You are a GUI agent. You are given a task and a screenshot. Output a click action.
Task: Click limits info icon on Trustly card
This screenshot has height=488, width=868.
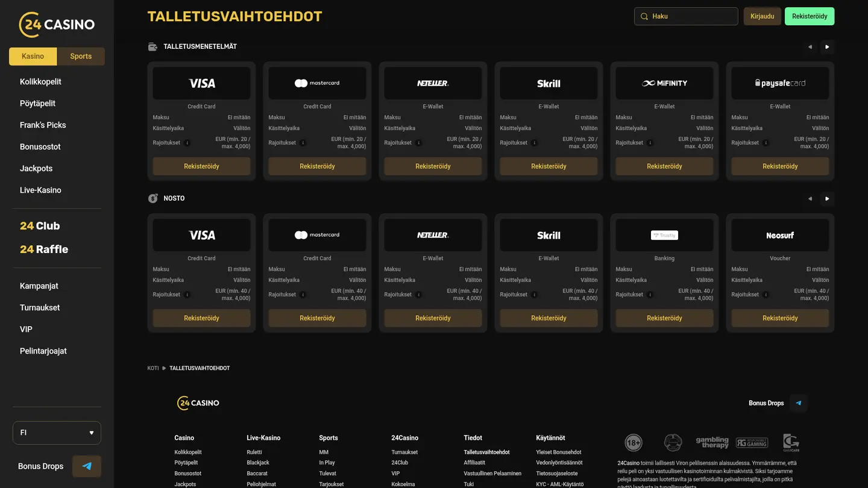click(650, 295)
